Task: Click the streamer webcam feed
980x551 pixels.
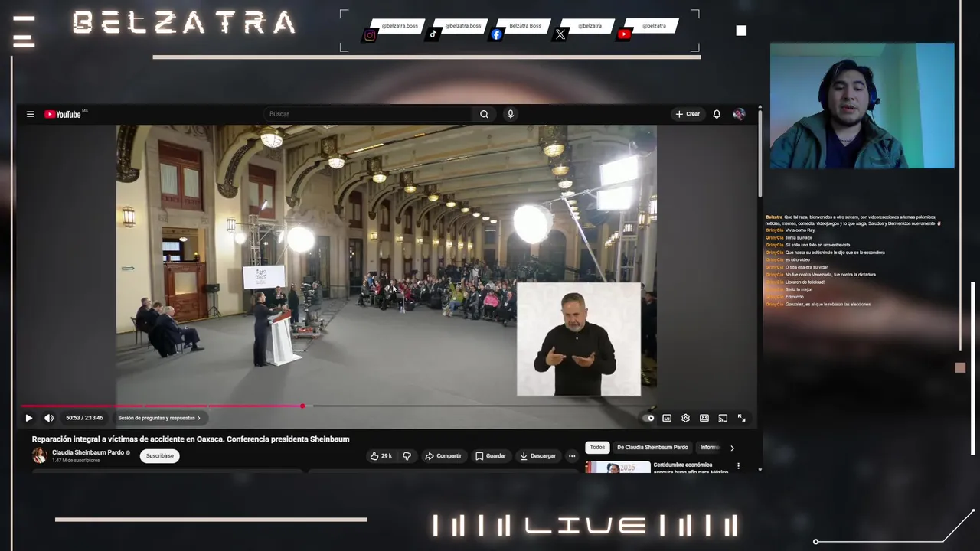Action: (862, 106)
